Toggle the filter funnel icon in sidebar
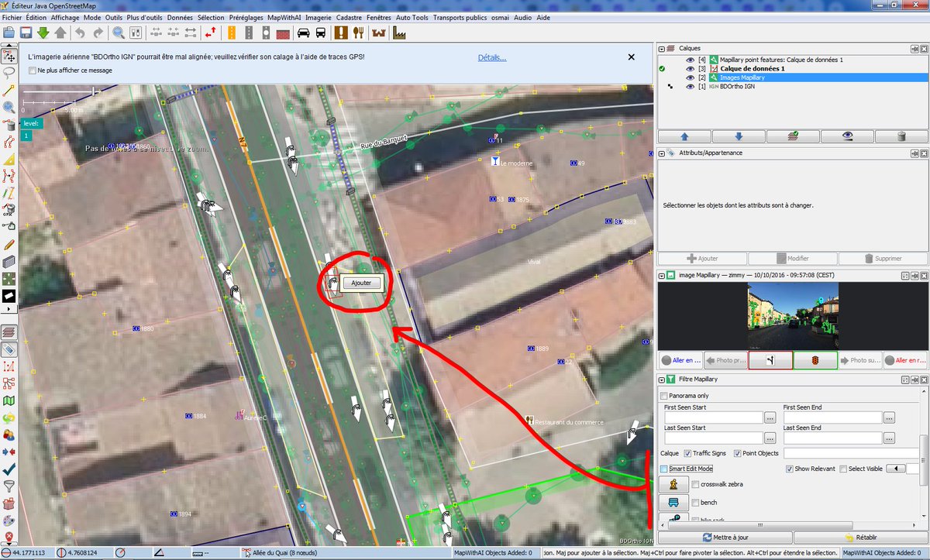Viewport: 930px width, 560px height. point(9,486)
